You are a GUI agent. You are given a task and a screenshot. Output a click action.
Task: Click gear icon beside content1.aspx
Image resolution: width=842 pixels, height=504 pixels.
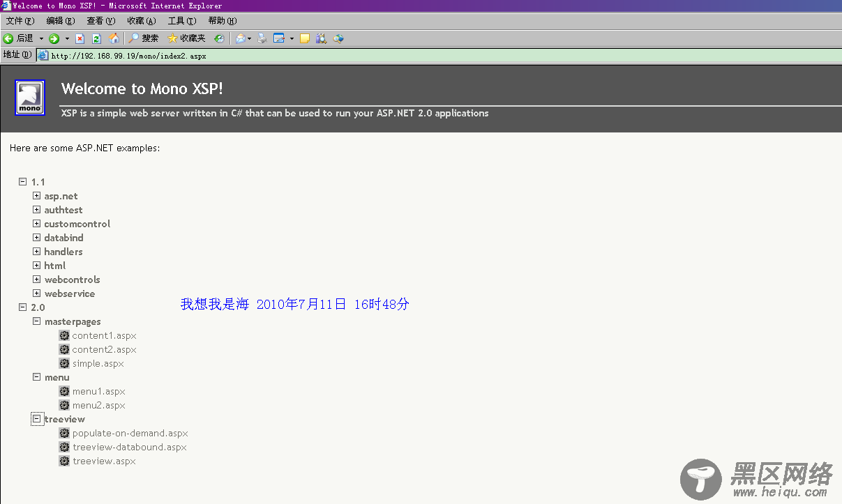pos(64,335)
